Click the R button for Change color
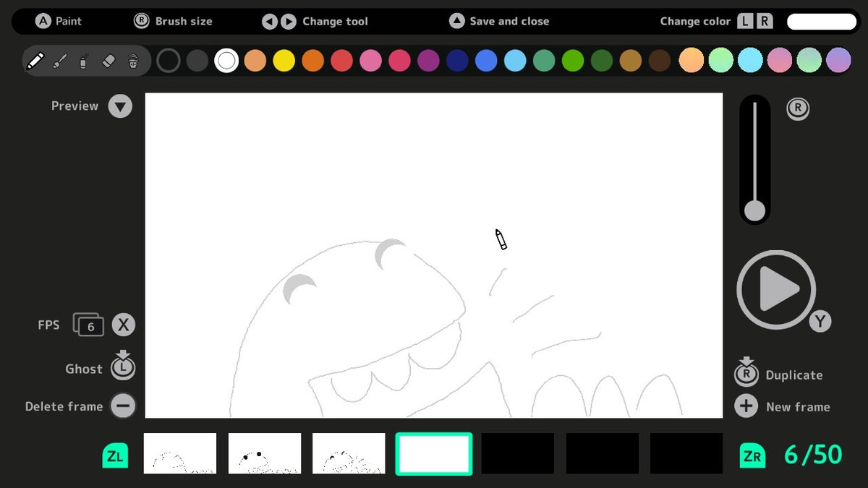 (x=765, y=21)
